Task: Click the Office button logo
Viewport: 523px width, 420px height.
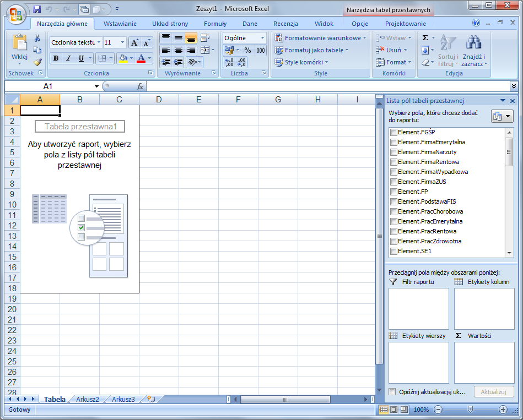Action: pos(16,15)
